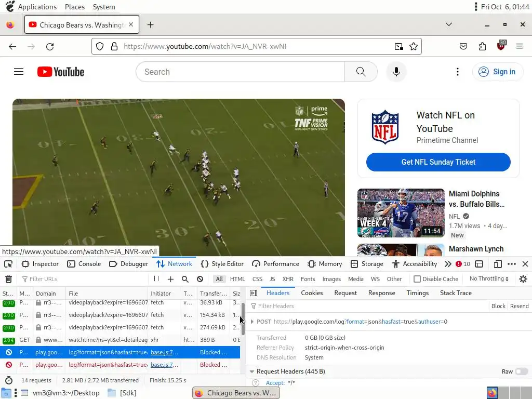The image size is (532, 399).
Task: Open the DevTools three-dots customize menu
Action: tap(512, 264)
